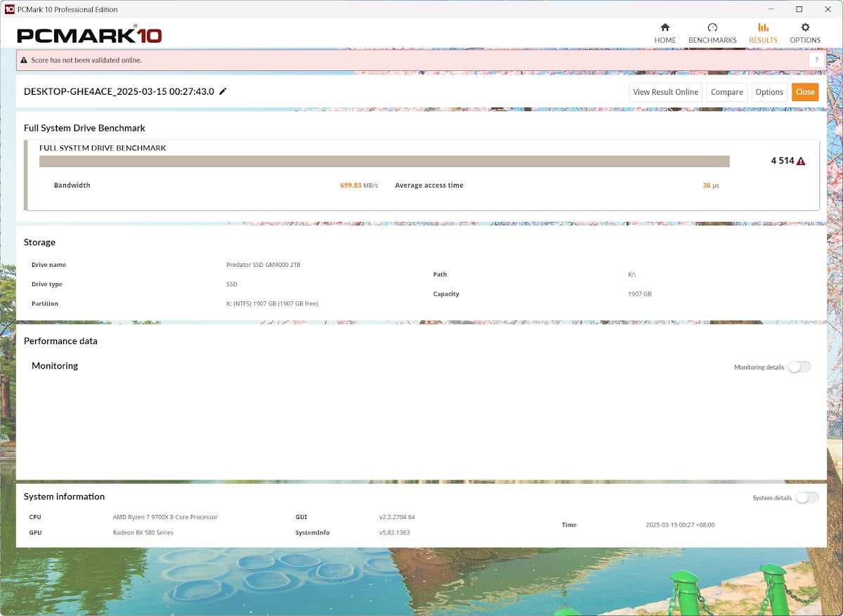
Task: Click the Drive type value SSD
Action: point(232,284)
